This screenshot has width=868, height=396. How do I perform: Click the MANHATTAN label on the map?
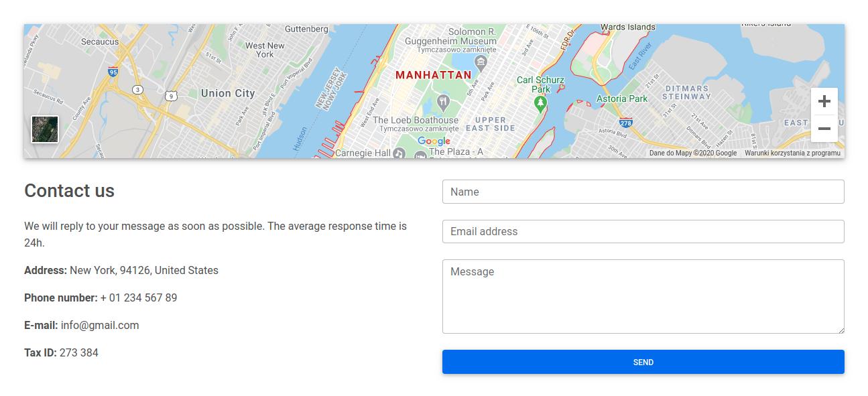pyautogui.click(x=434, y=75)
